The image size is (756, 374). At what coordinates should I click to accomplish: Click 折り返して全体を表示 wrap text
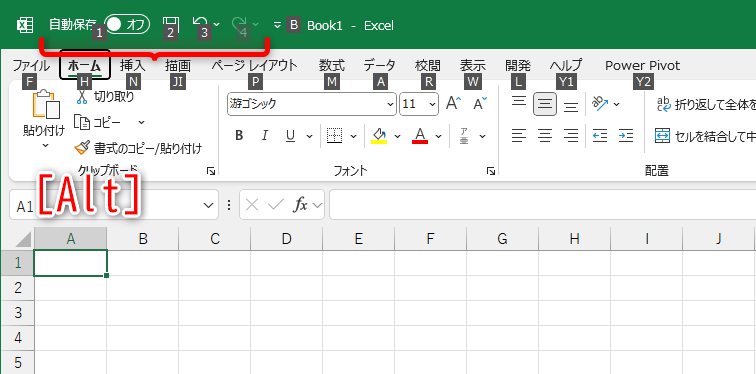(x=705, y=104)
